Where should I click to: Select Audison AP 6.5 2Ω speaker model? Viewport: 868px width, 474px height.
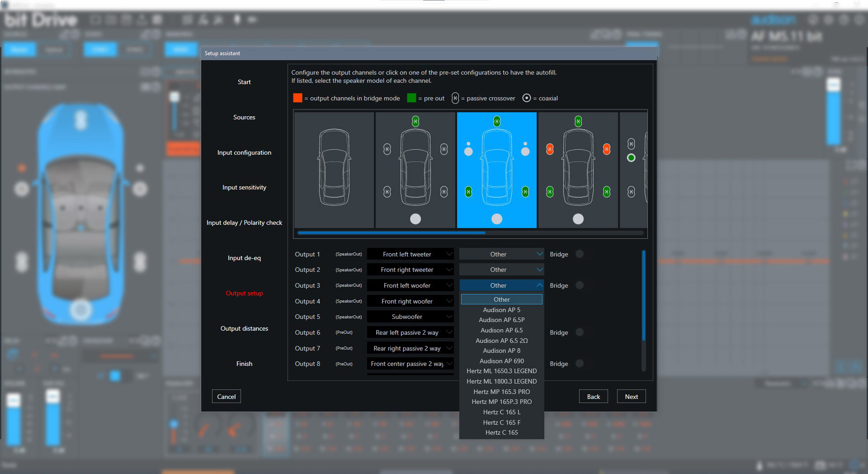tap(501, 341)
